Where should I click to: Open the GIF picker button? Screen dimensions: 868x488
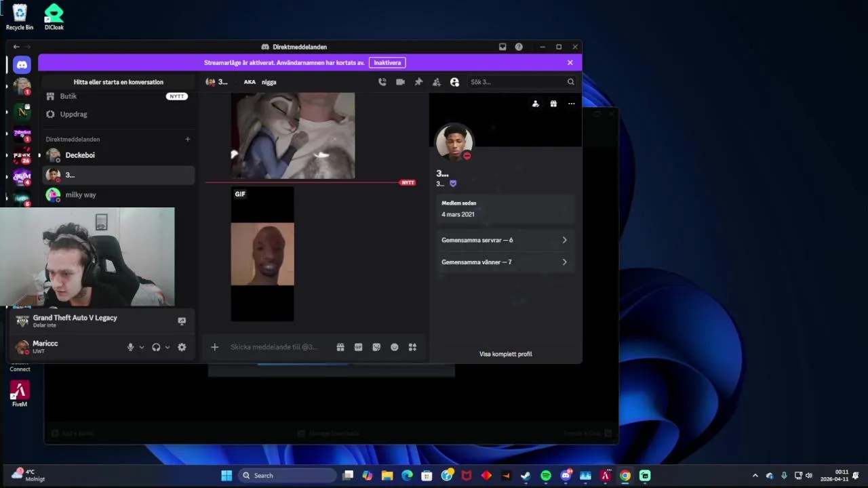click(358, 347)
